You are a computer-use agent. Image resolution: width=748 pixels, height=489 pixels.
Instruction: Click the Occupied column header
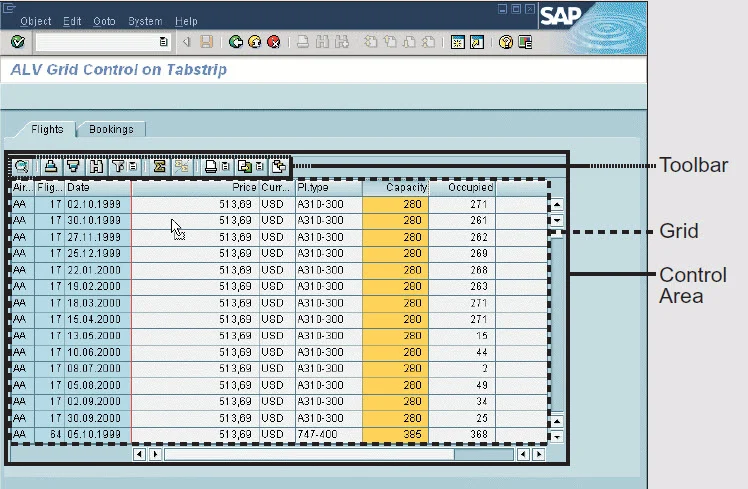[x=462, y=187]
